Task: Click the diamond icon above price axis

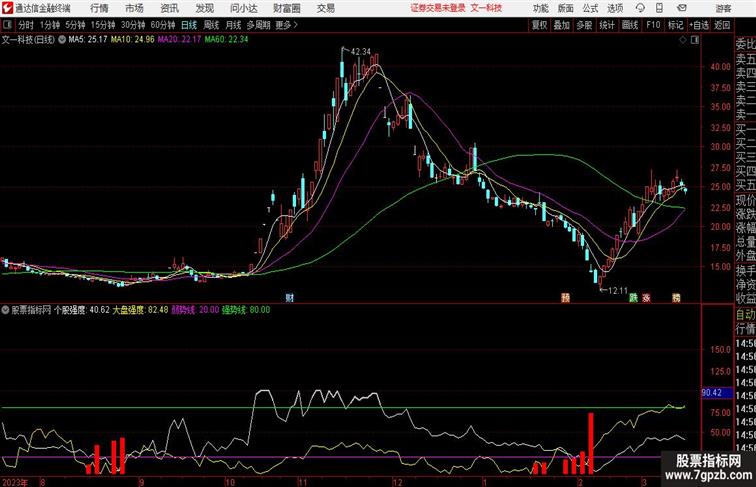Action: click(x=683, y=40)
